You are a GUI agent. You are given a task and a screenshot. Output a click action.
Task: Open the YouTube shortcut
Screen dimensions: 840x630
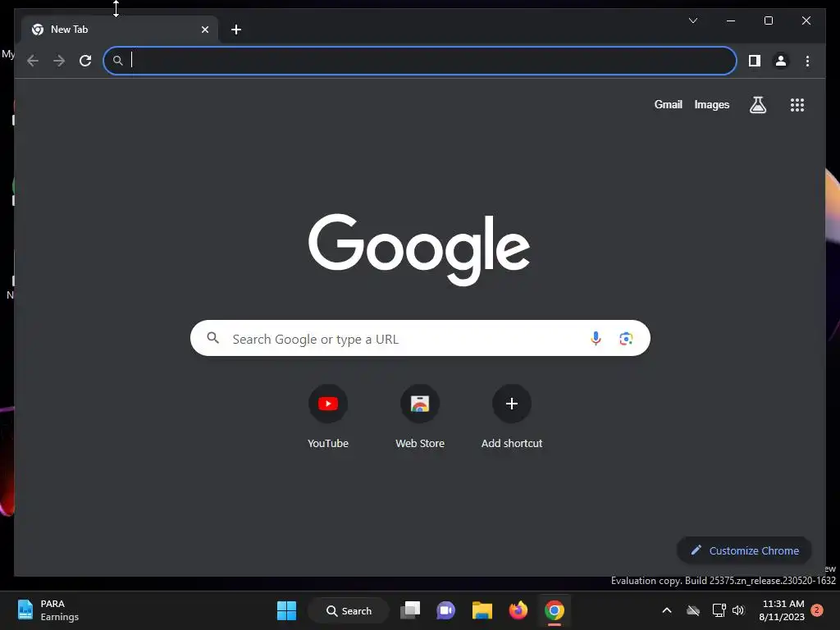click(x=328, y=416)
